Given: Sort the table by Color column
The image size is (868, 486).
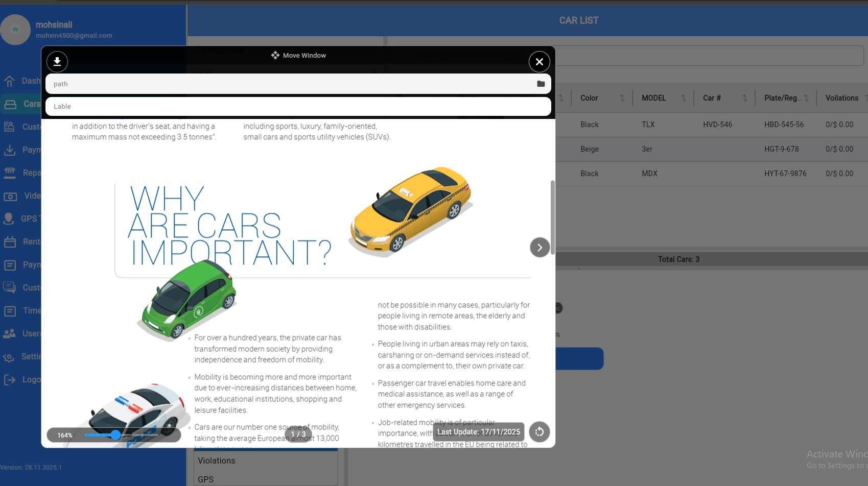Looking at the screenshot, I should 622,98.
